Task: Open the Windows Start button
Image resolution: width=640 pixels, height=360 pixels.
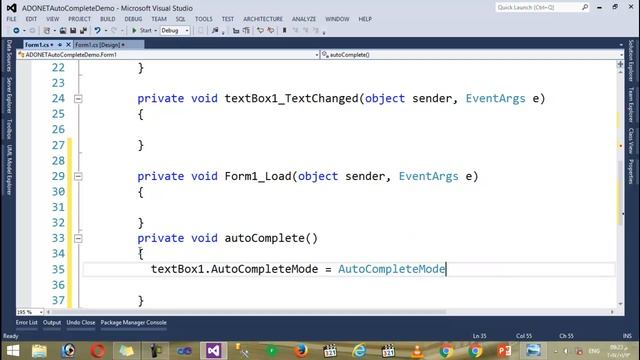Action: tap(13, 351)
